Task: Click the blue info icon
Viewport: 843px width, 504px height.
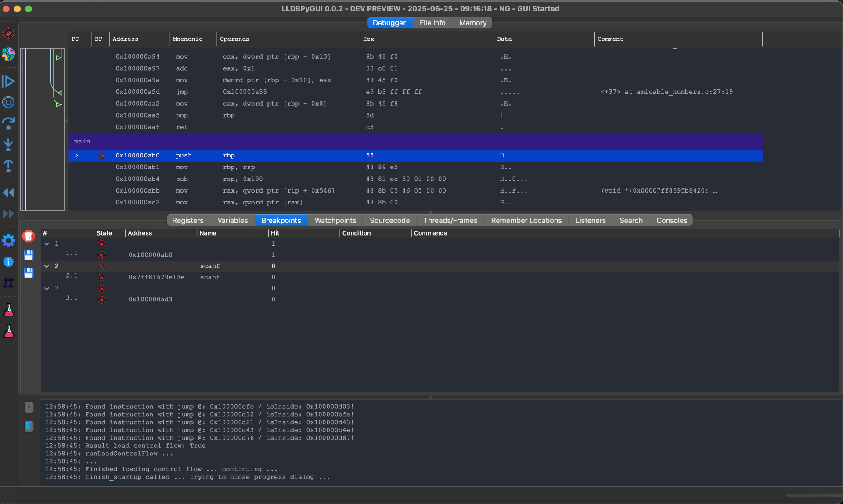Action: click(8, 262)
